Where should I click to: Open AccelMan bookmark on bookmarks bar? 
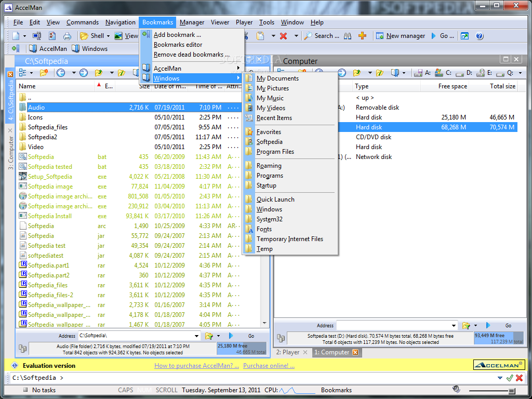(x=48, y=48)
